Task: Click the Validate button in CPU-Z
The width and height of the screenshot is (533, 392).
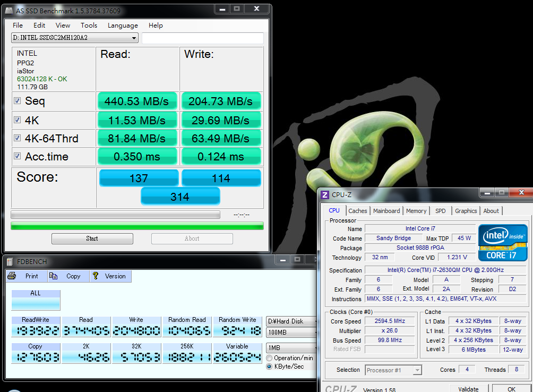Action: (468, 389)
